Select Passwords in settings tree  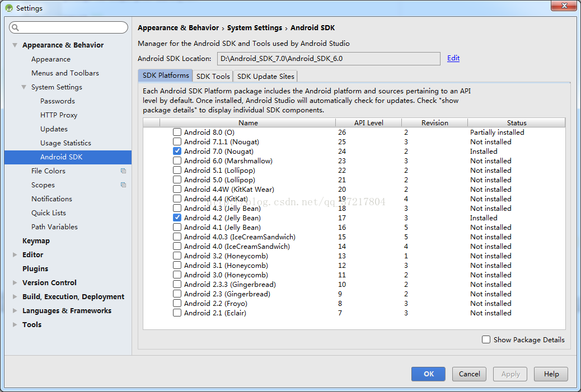coord(58,101)
